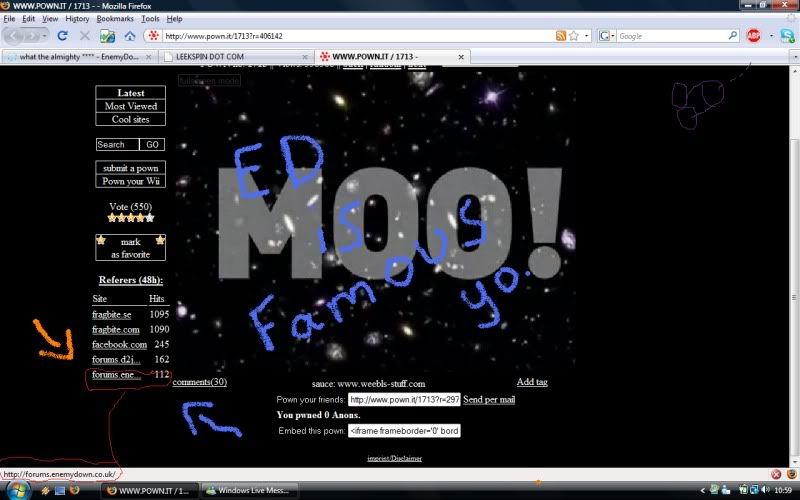Screen dimensions: 800x500
Task: Click the Firefox reload button
Action: pos(62,36)
